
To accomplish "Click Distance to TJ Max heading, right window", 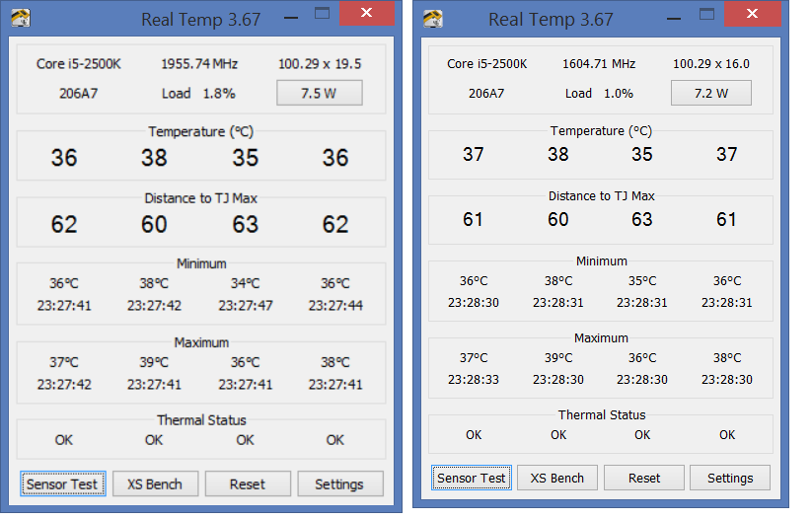I will (602, 195).
